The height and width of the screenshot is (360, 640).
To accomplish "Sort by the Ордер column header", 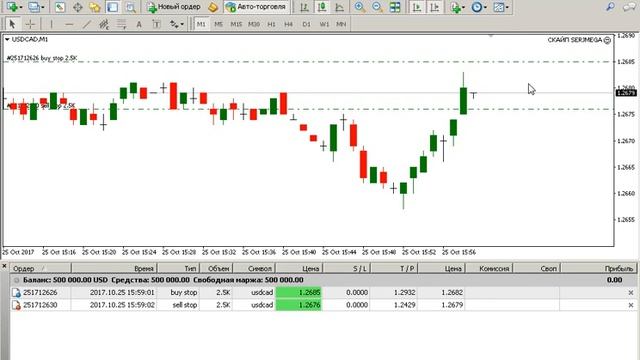I will 41,268.
